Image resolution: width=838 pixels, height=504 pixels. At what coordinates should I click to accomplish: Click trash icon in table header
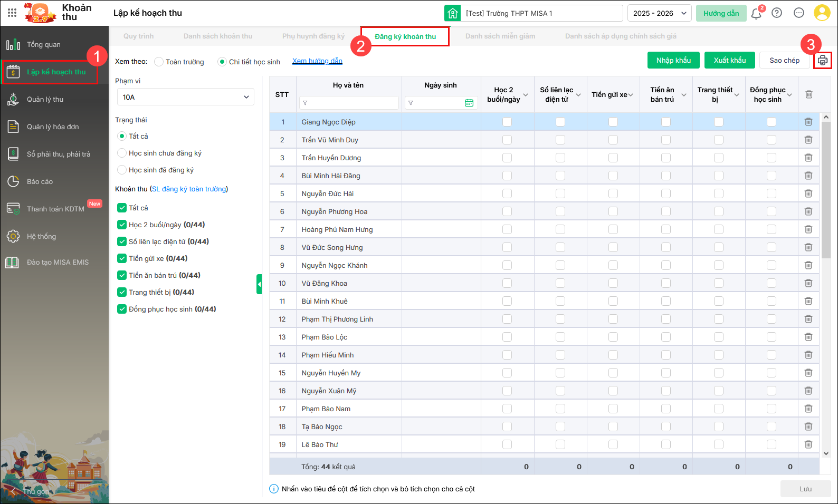tap(808, 94)
